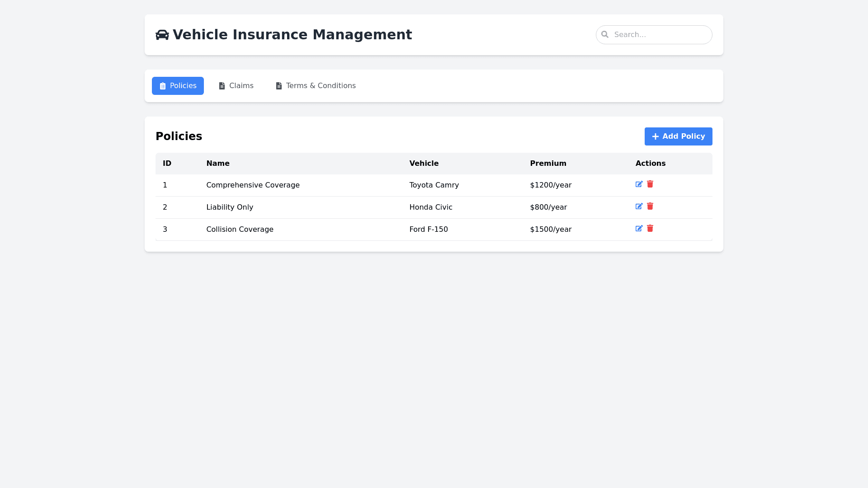Open the Terms & Conditions tab
Viewport: 868px width, 488px height.
pos(316,86)
